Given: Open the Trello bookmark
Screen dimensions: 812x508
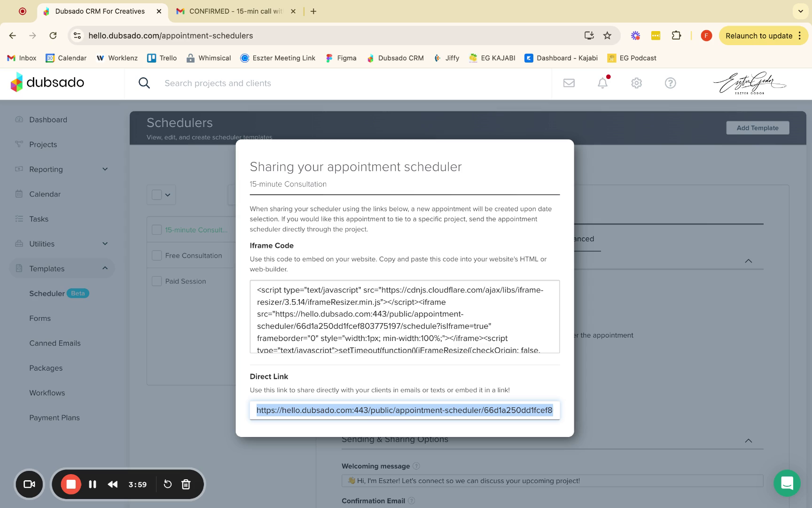Looking at the screenshot, I should click(162, 58).
